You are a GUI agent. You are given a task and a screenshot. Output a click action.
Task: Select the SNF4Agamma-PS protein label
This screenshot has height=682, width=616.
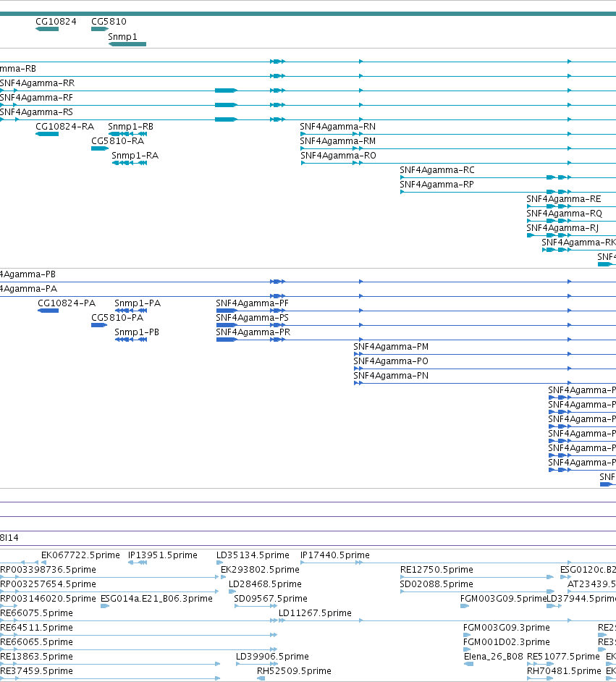click(252, 318)
